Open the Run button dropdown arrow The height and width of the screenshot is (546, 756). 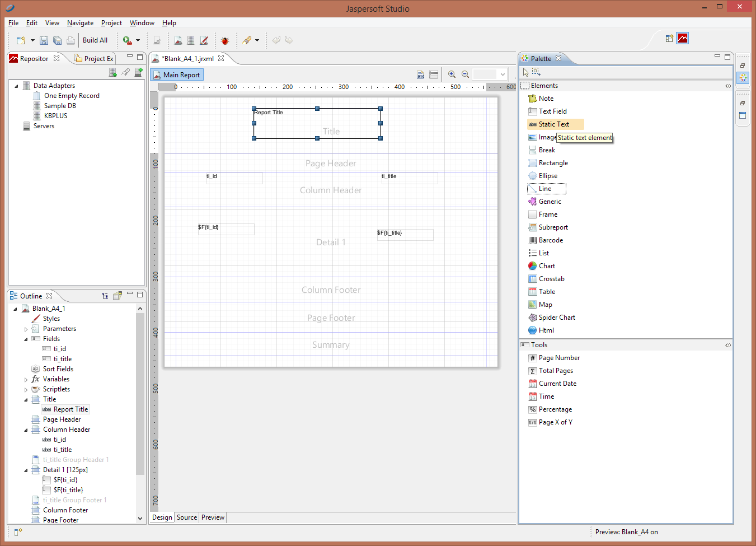pos(138,40)
